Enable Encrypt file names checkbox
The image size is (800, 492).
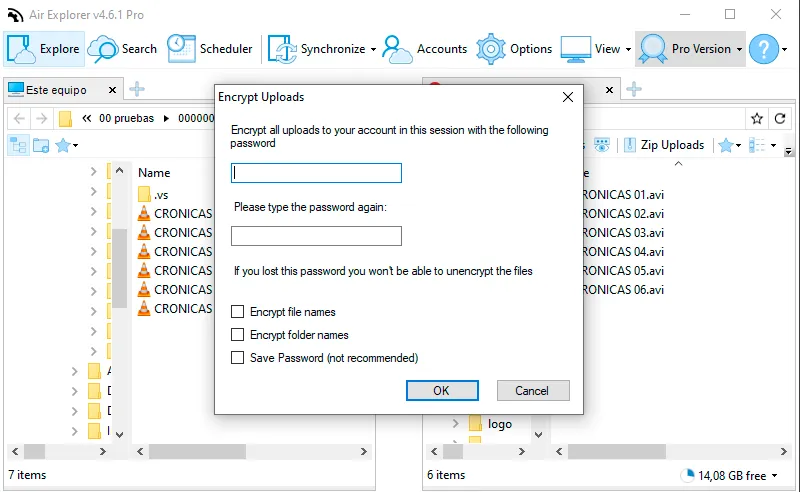coord(237,311)
